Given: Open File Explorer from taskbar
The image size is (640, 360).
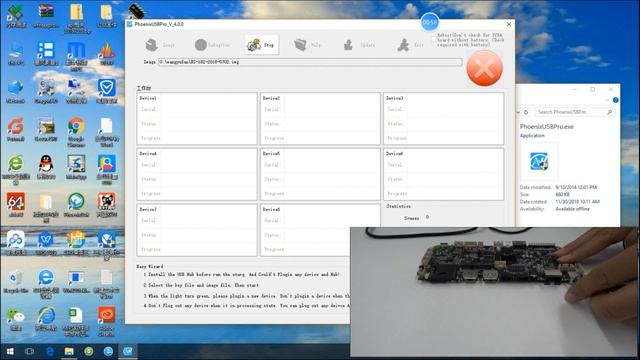Looking at the screenshot, I should pyautogui.click(x=69, y=351).
